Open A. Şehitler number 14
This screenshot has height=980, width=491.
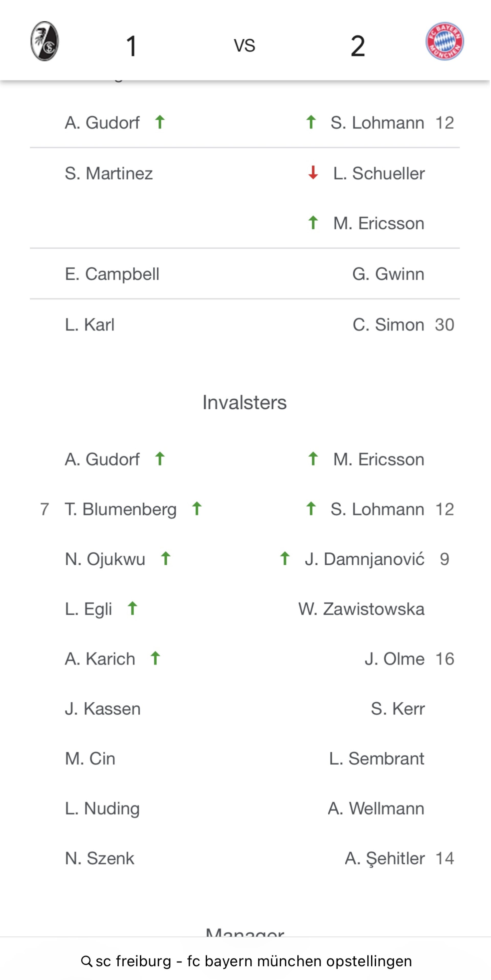[x=385, y=858]
